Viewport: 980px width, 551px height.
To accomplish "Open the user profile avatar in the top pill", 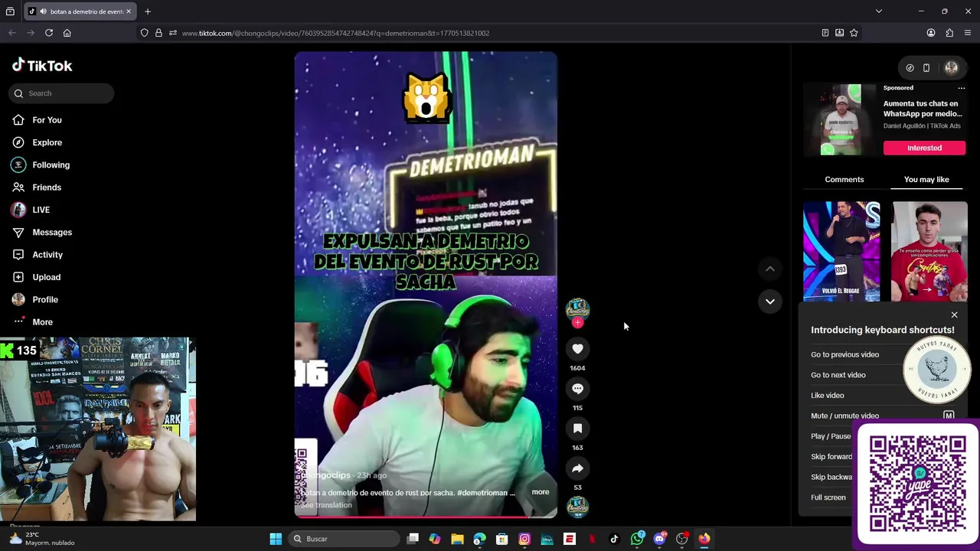I will pyautogui.click(x=951, y=68).
